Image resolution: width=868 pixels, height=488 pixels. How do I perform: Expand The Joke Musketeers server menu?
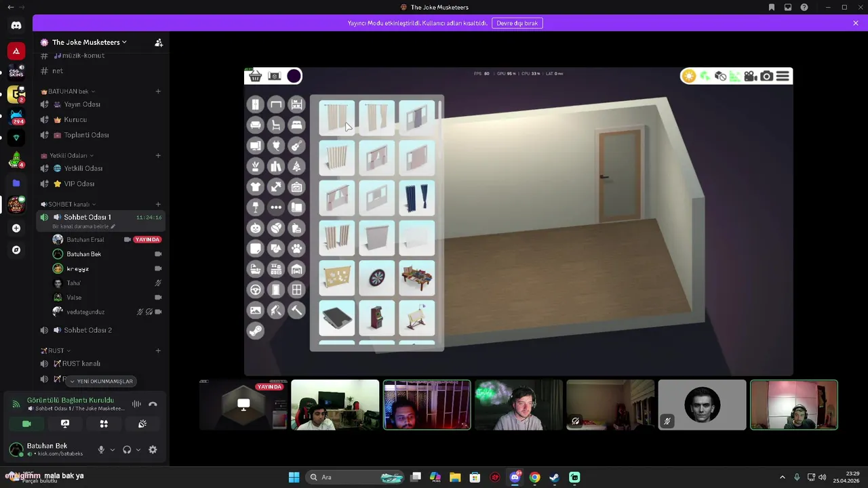pos(90,42)
